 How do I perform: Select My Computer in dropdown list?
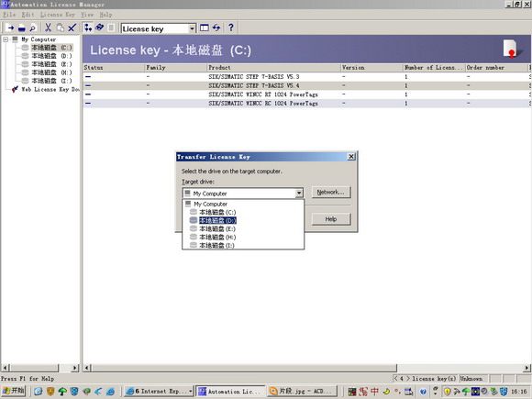pos(210,204)
